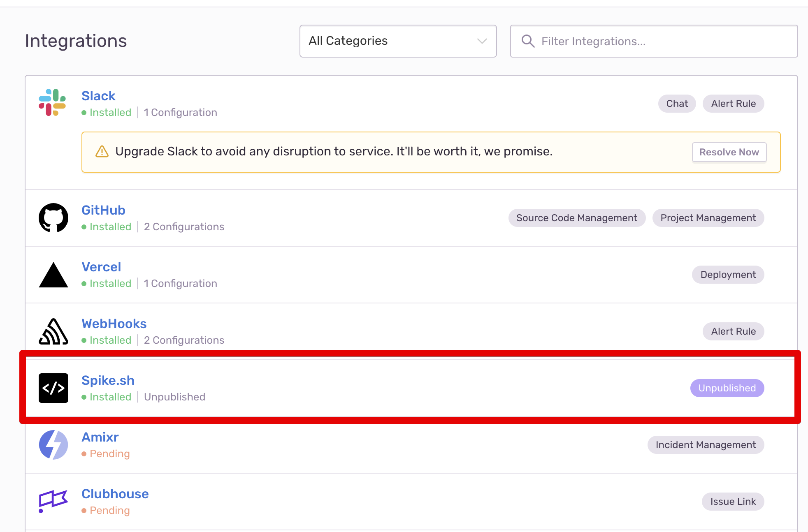This screenshot has width=808, height=532.
Task: Click the Chat category tag
Action: click(x=677, y=104)
